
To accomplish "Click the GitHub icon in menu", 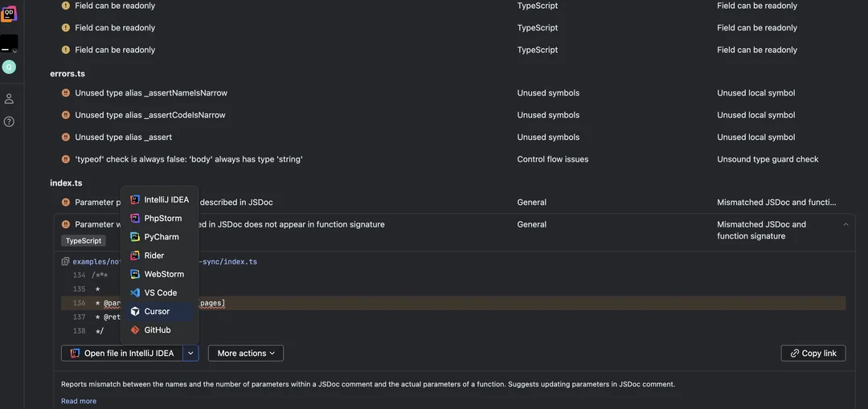I will tap(134, 330).
